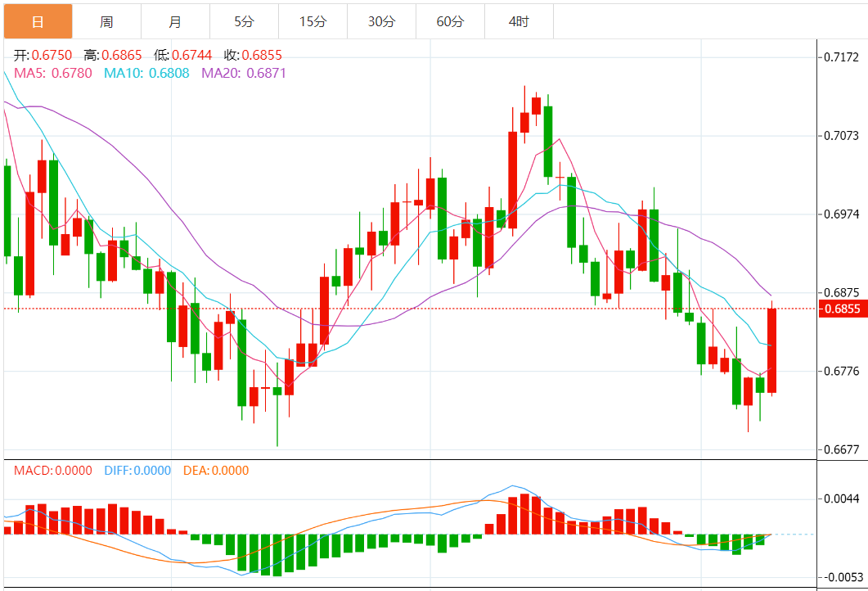This screenshot has width=868, height=591.
Task: Click the -0.0053 MACD axis label
Action: (842, 578)
